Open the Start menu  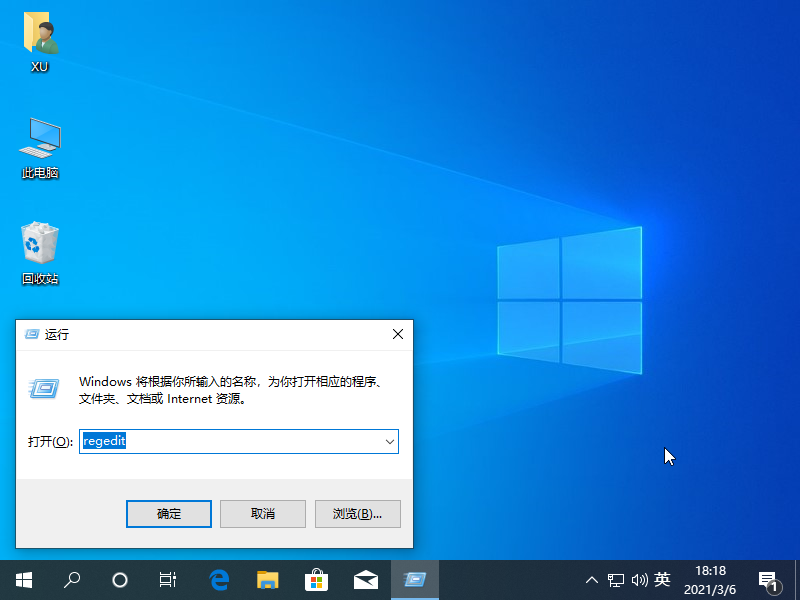click(23, 580)
